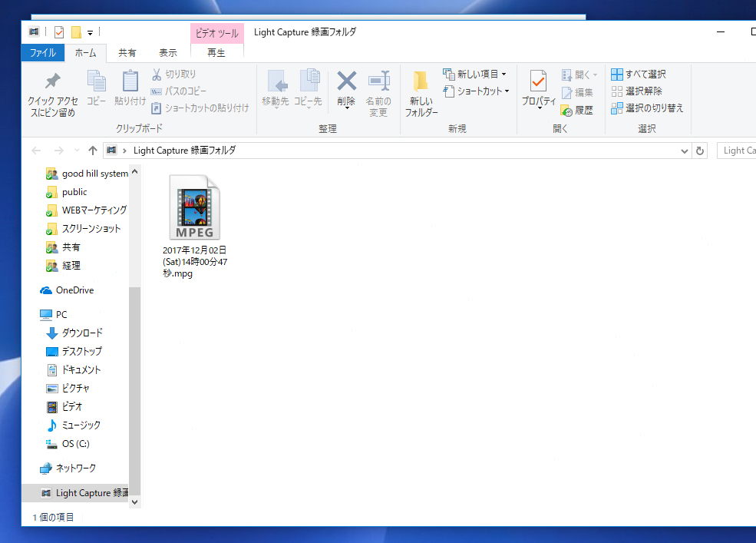This screenshot has height=543, width=756.
Task: Open the Pictures (ピクチャ) folder
Action: coord(68,388)
